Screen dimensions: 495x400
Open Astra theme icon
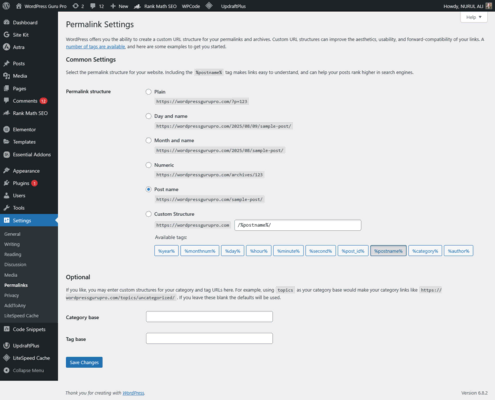click(x=6, y=47)
